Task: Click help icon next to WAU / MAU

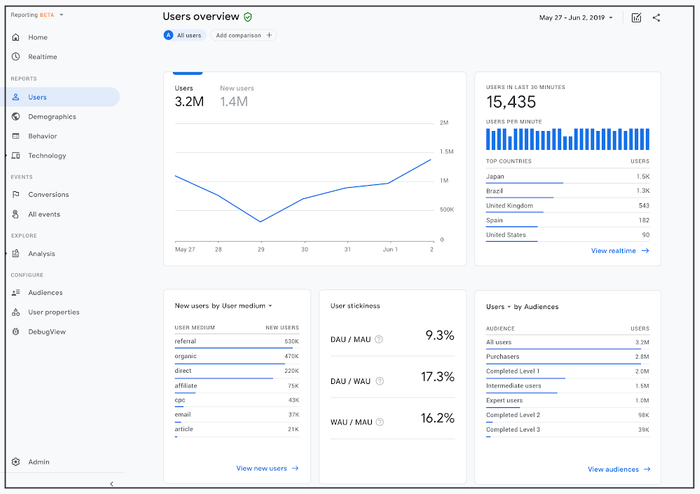Action: [x=379, y=422]
